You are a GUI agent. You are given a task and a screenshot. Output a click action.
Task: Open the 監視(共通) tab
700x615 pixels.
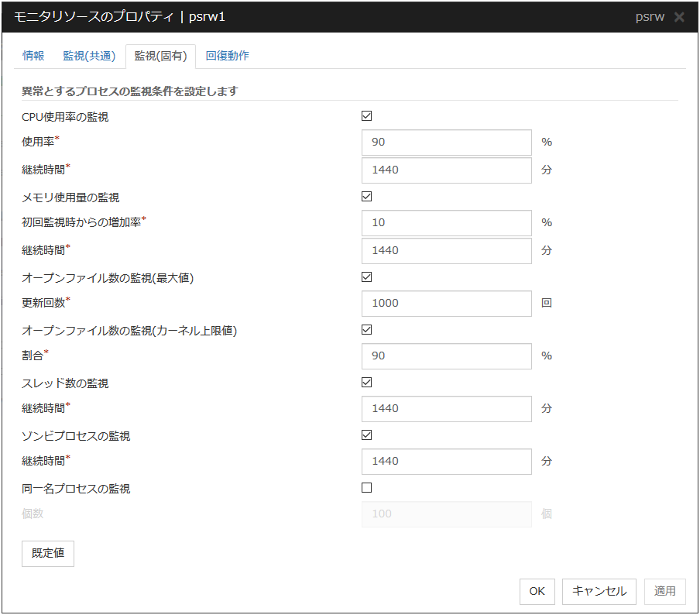click(89, 56)
